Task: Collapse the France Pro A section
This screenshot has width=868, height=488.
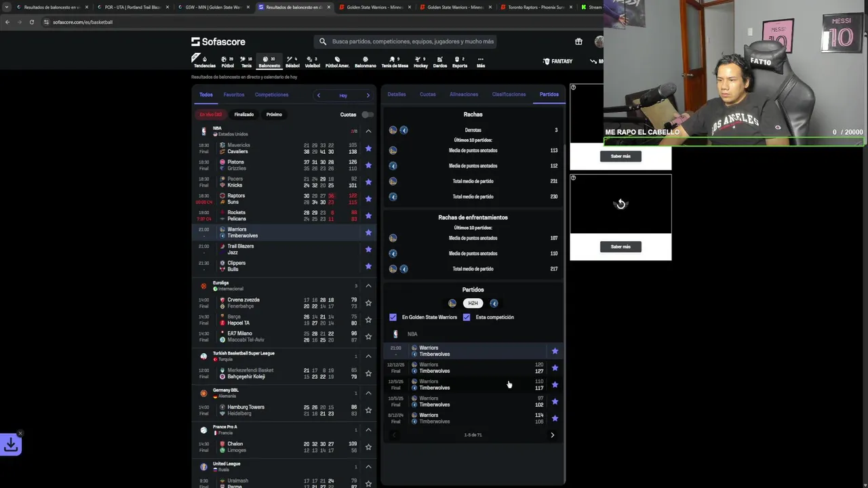Action: pos(368,430)
